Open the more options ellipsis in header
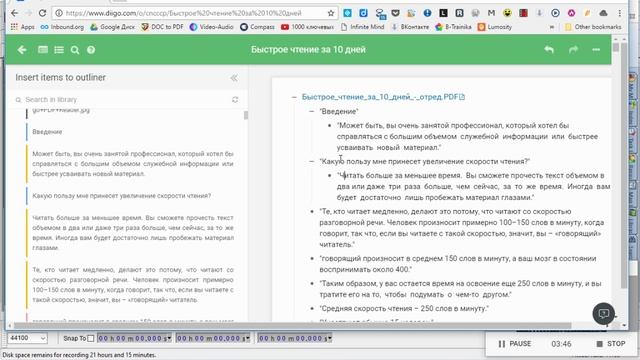The width and height of the screenshot is (640, 360). [596, 50]
